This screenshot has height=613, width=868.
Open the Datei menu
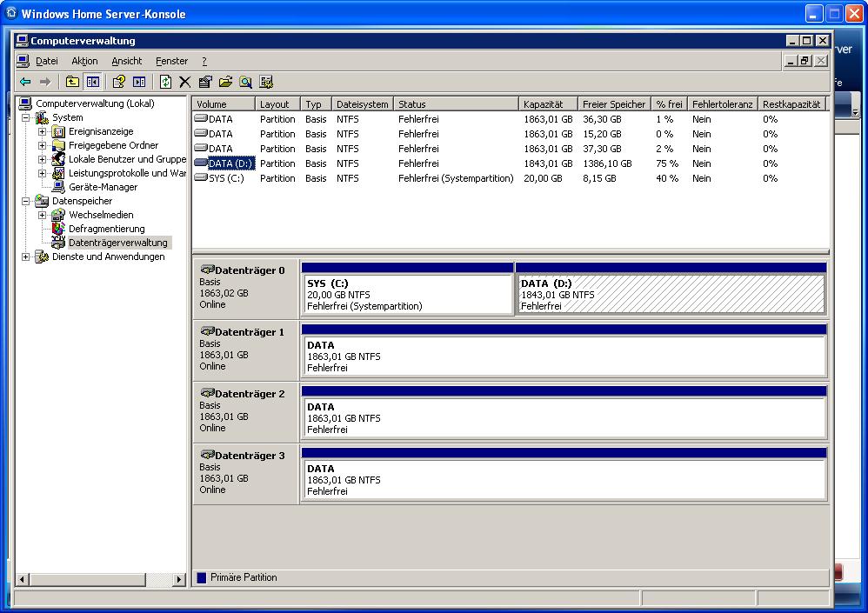[x=47, y=61]
